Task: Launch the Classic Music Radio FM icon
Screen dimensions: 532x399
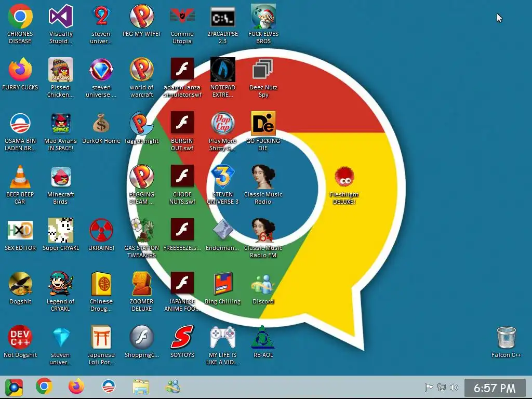Action: 263,230
